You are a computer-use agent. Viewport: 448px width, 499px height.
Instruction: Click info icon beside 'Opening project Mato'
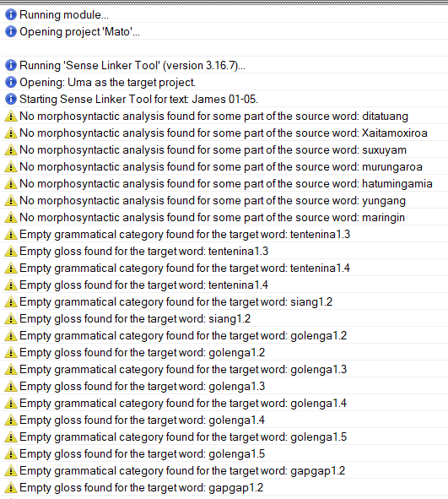click(11, 31)
